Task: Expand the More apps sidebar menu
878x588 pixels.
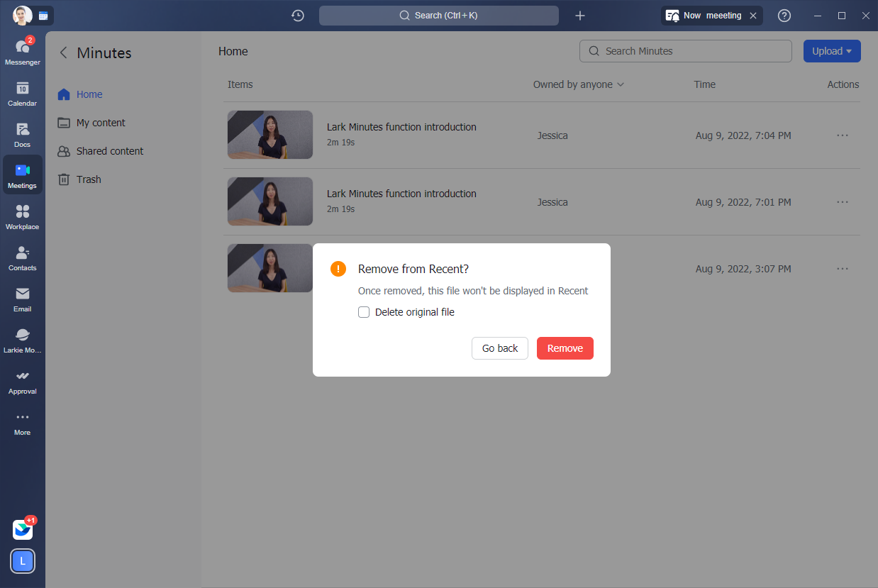Action: pyautogui.click(x=23, y=421)
